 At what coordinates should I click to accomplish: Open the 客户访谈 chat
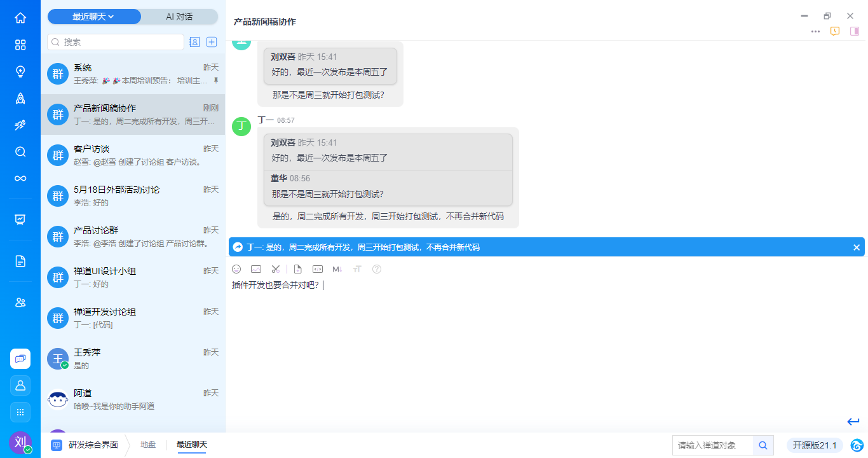click(133, 155)
